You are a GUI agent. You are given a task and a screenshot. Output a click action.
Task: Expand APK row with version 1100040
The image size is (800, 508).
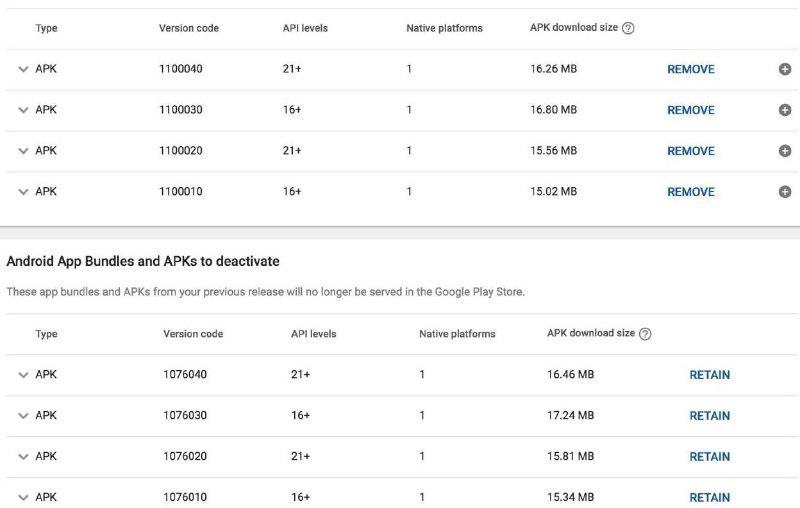pyautogui.click(x=23, y=69)
